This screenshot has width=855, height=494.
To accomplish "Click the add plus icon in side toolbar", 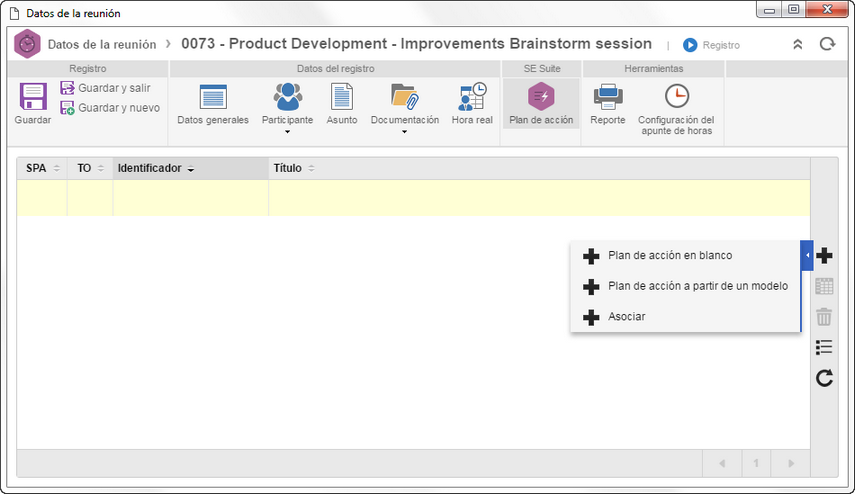I will [824, 255].
